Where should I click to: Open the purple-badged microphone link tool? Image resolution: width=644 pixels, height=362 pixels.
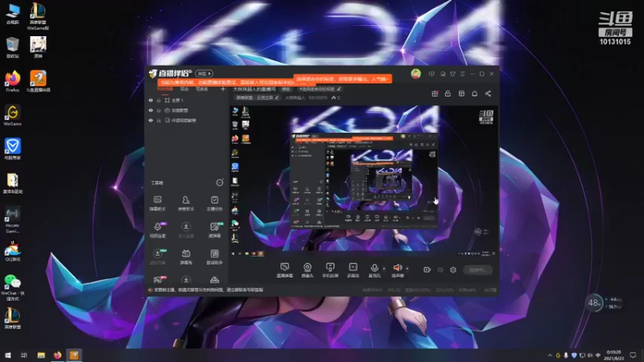(x=158, y=230)
